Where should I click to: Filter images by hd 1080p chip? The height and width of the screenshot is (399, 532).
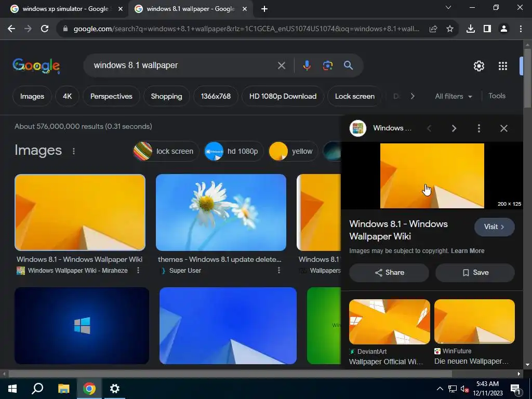234,151
